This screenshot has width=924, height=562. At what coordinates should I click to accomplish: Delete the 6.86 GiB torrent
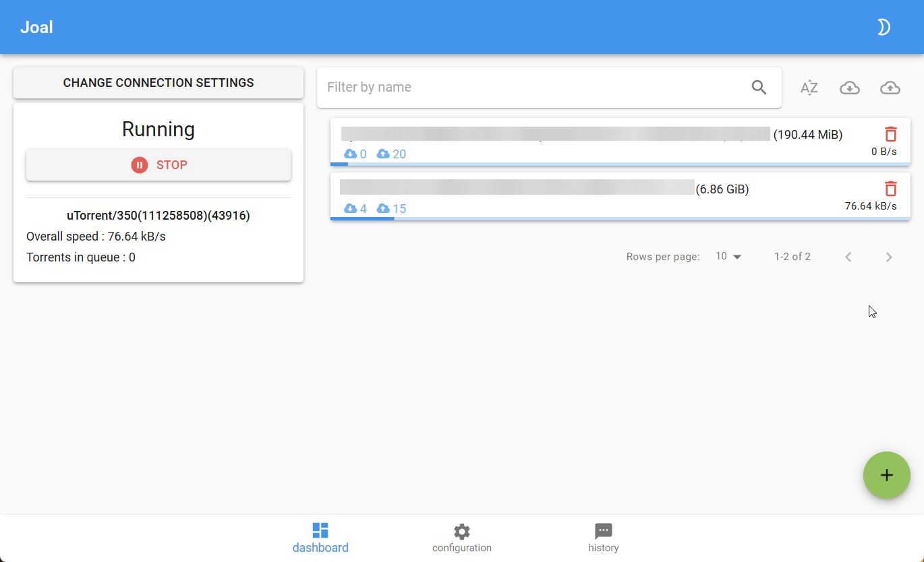click(x=890, y=189)
